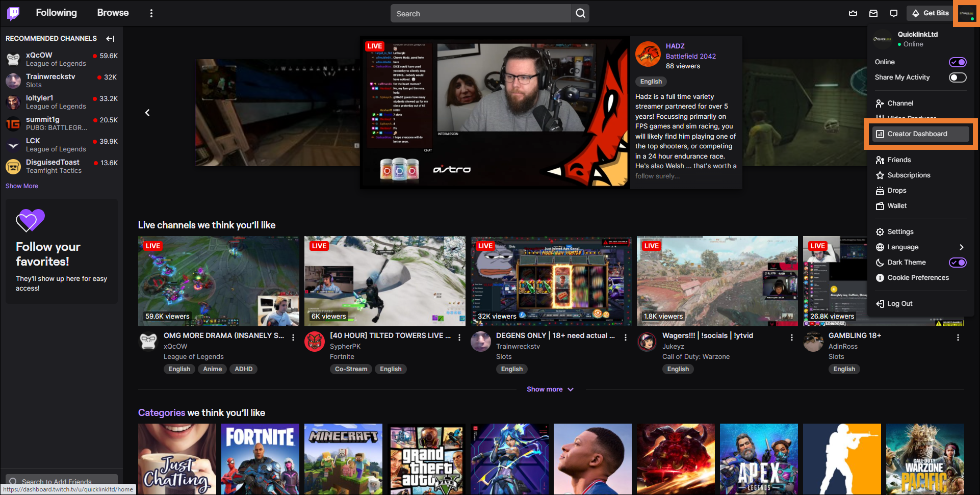Open the notifications inbox icon
The width and height of the screenshot is (980, 495).
point(873,13)
